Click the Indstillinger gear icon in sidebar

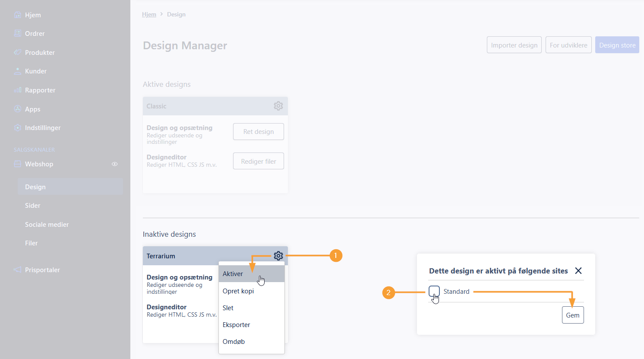[x=17, y=128]
